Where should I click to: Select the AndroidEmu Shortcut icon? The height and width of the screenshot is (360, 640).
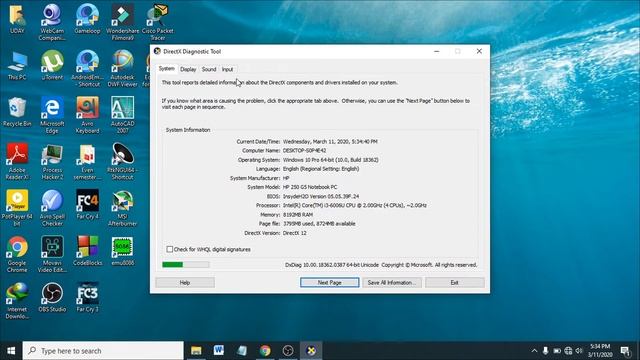[87, 69]
